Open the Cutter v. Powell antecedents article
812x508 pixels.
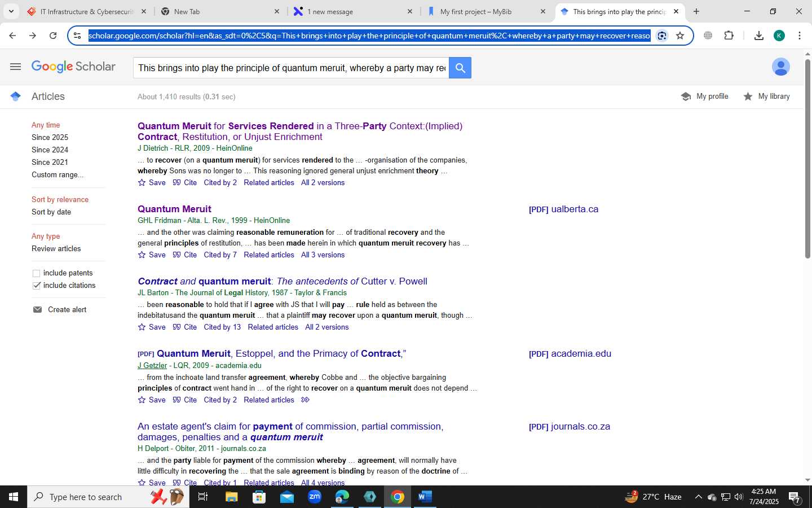[x=283, y=281]
